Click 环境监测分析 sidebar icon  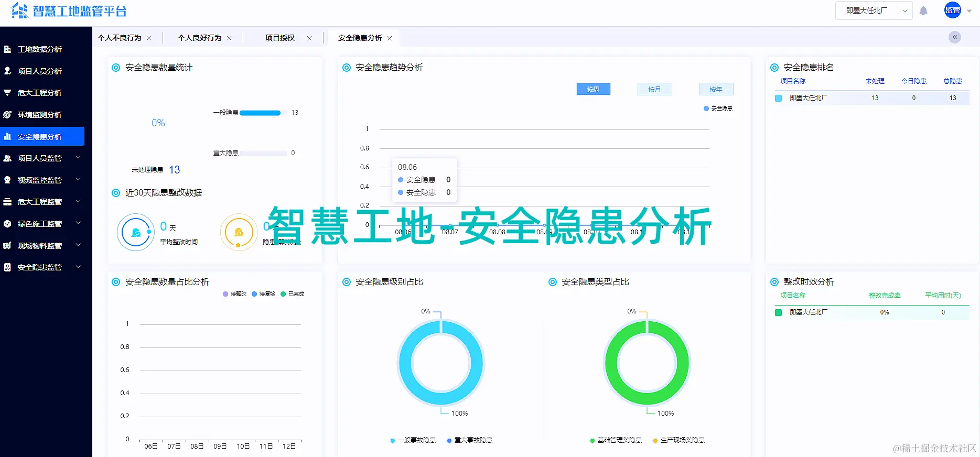click(x=7, y=115)
